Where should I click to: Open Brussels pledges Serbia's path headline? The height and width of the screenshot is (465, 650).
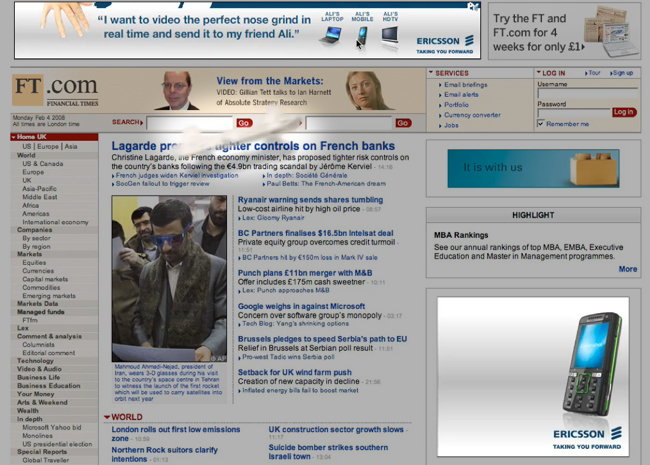point(322,339)
